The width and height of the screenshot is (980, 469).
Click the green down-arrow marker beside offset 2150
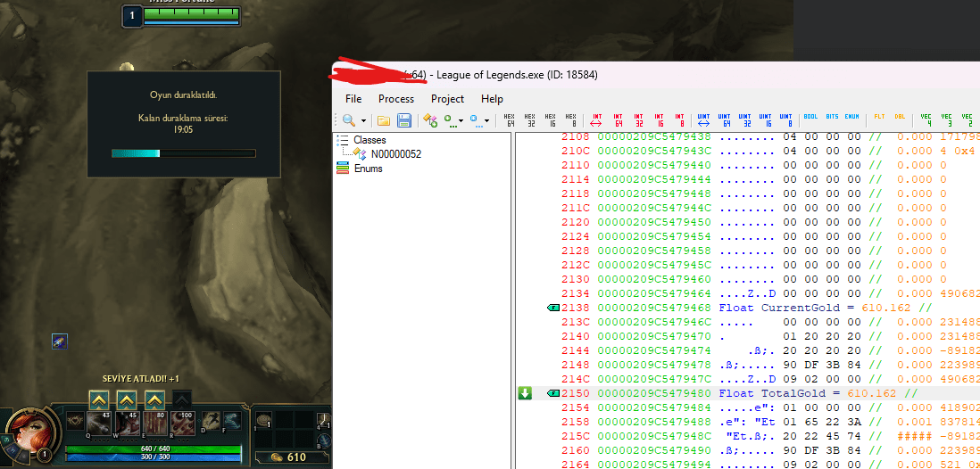point(525,393)
